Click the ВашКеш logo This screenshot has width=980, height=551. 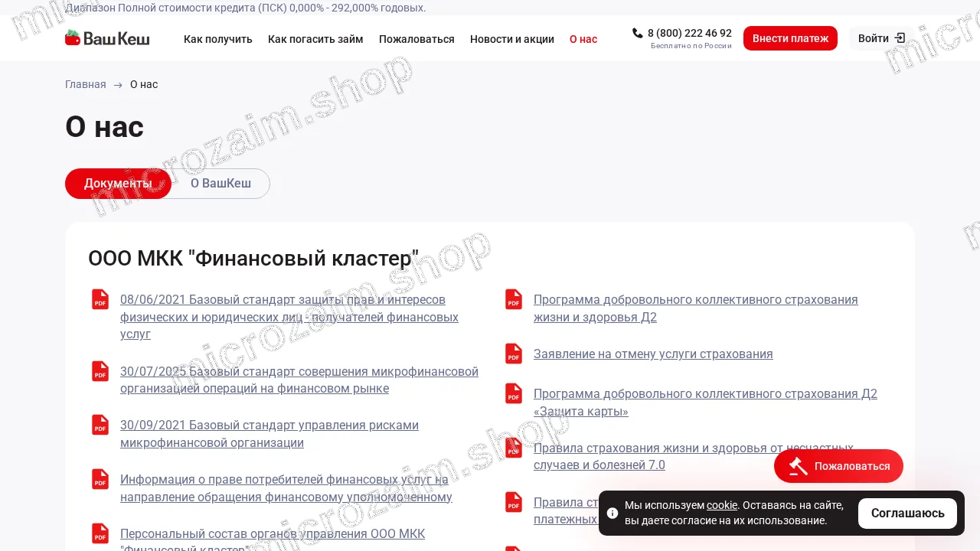click(107, 38)
